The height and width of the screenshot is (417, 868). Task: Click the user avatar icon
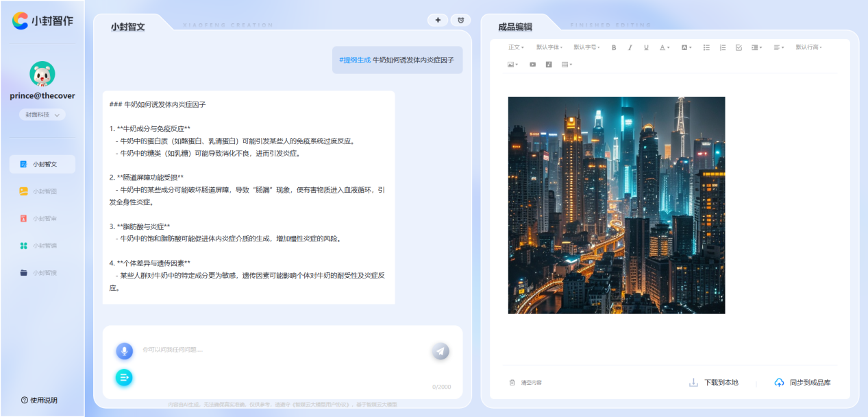click(x=42, y=74)
